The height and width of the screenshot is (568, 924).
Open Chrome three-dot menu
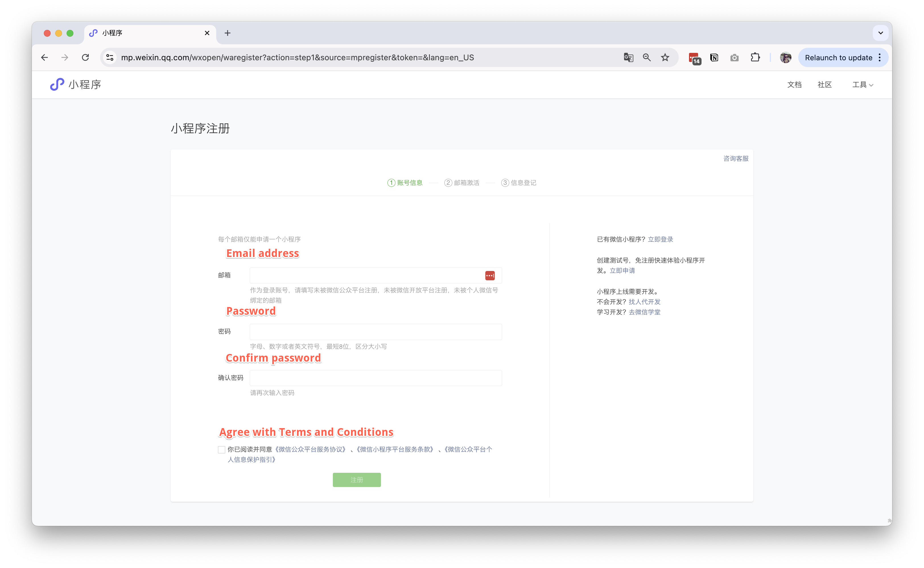pyautogui.click(x=880, y=57)
